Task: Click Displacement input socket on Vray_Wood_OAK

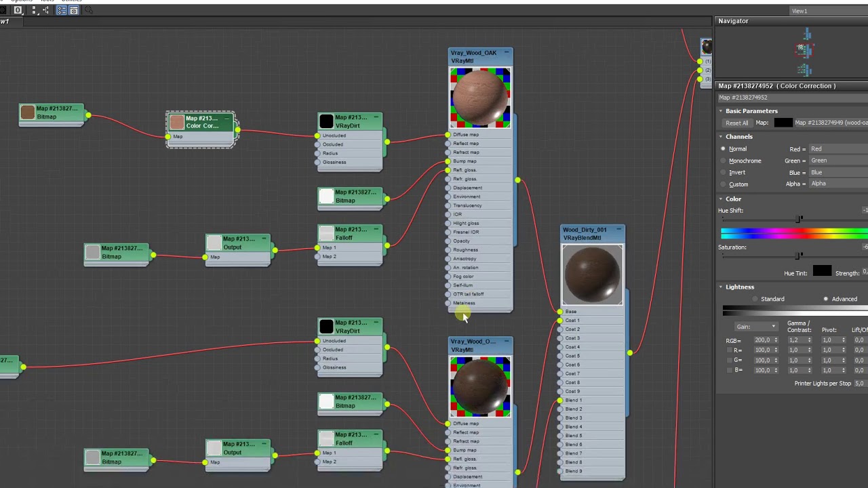Action: click(x=448, y=188)
